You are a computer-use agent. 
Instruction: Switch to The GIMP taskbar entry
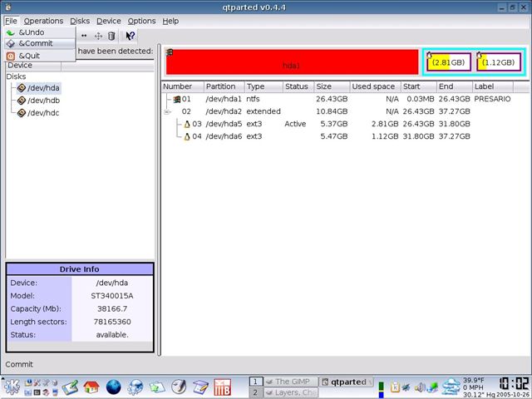[x=291, y=382]
